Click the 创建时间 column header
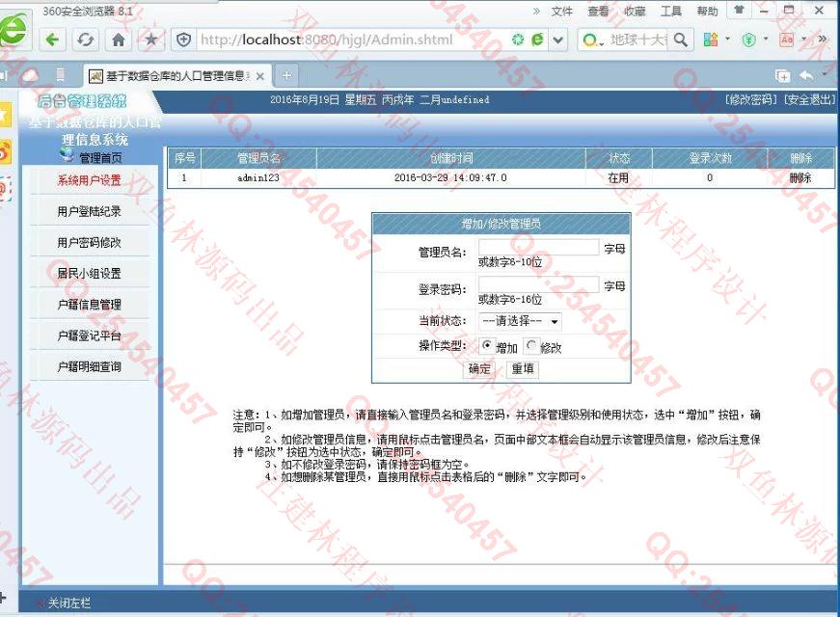 click(x=451, y=158)
